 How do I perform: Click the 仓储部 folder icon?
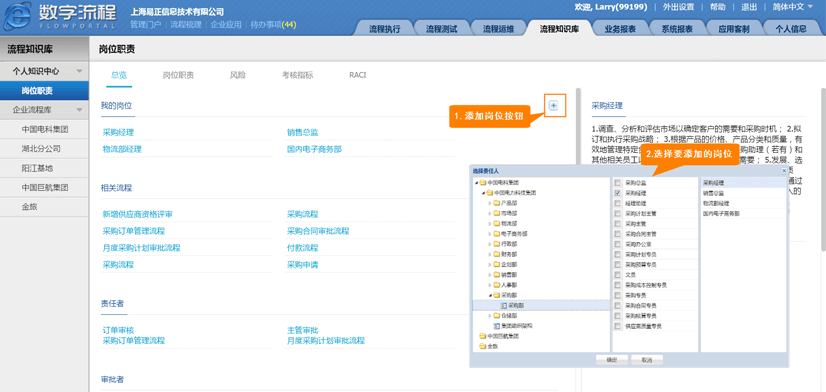(x=496, y=316)
